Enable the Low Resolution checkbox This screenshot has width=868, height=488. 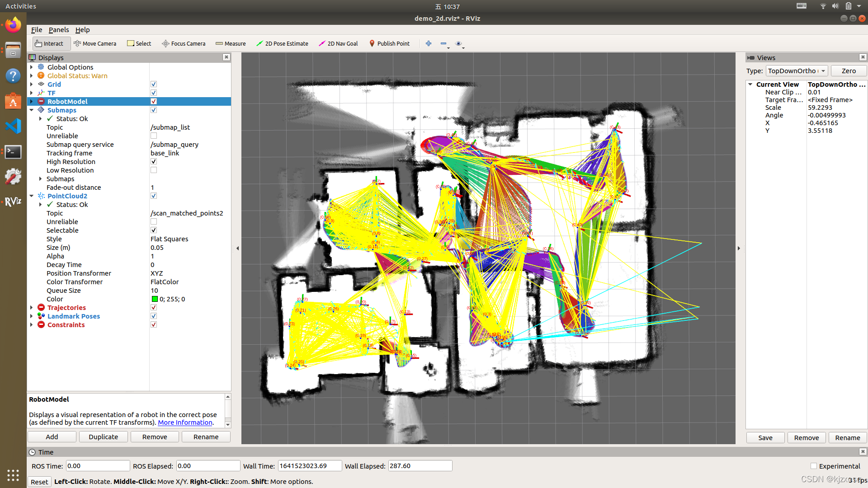[154, 170]
